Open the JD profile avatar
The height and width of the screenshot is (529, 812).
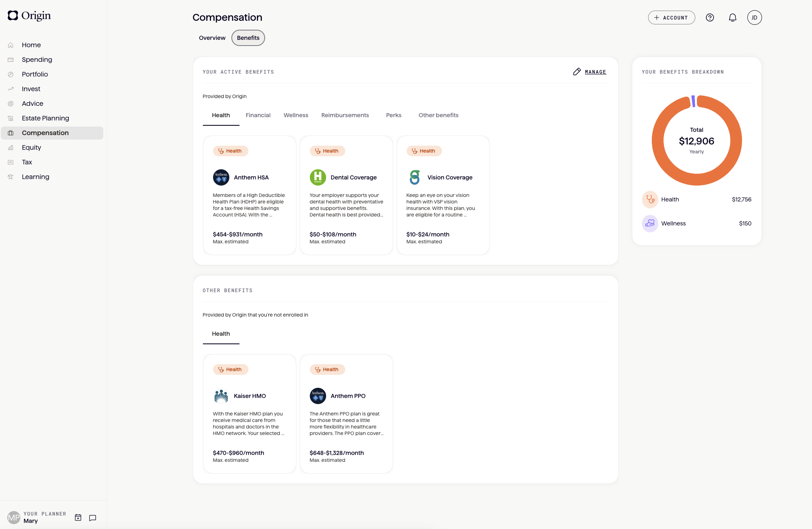tap(754, 17)
